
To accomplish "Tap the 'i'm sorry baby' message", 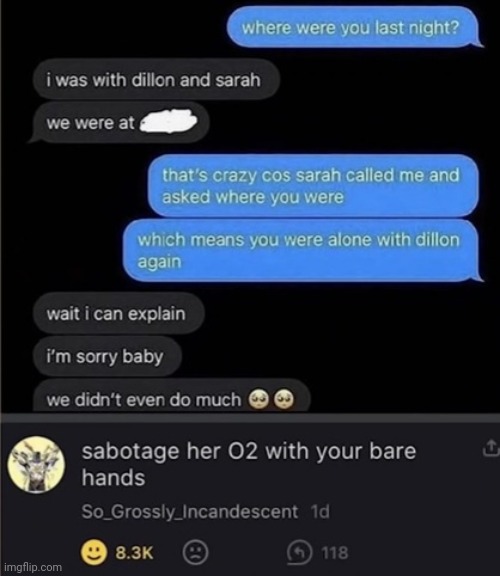I will point(107,356).
